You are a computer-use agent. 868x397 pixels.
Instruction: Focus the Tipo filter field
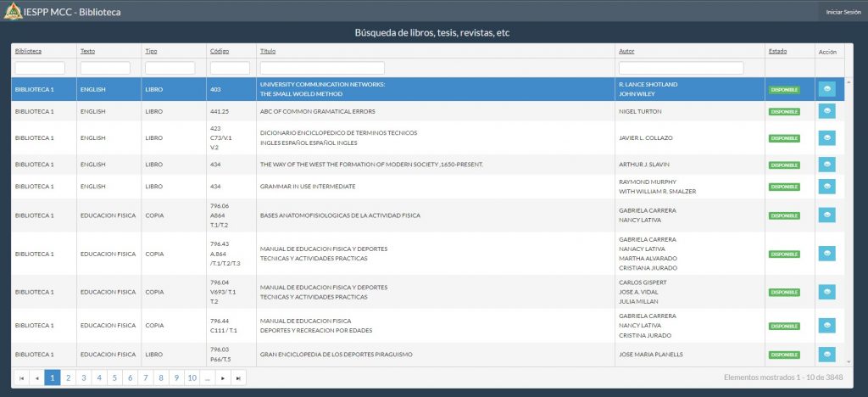pos(170,68)
